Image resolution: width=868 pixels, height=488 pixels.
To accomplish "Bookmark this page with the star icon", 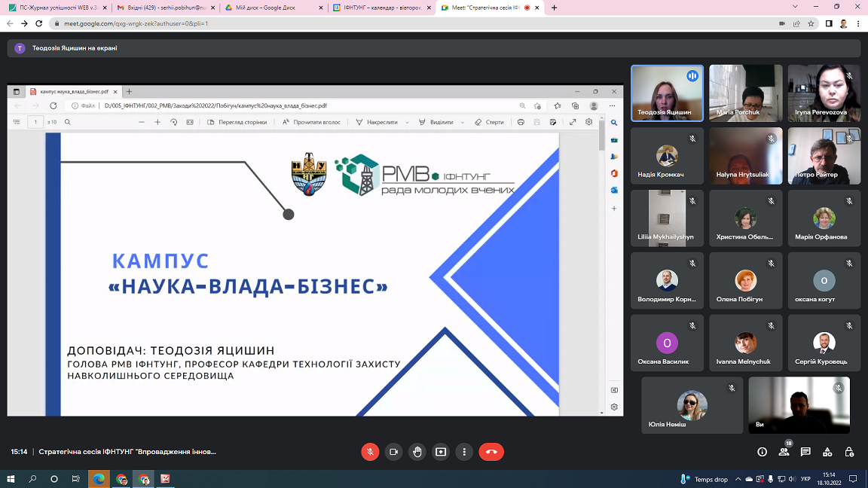I will [811, 23].
